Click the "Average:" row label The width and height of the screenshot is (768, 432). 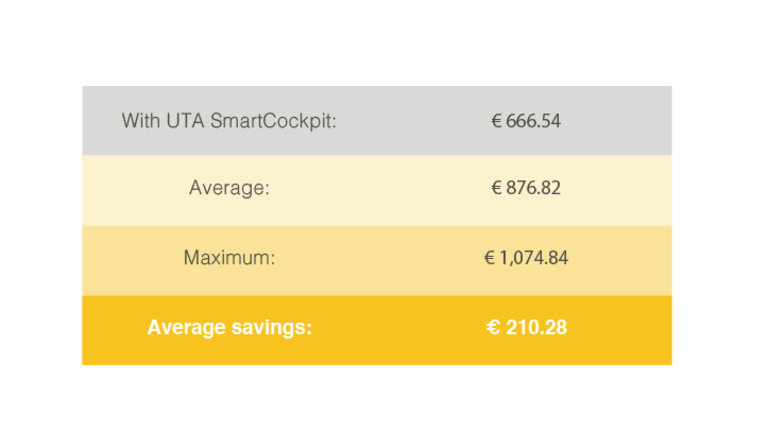pos(229,188)
